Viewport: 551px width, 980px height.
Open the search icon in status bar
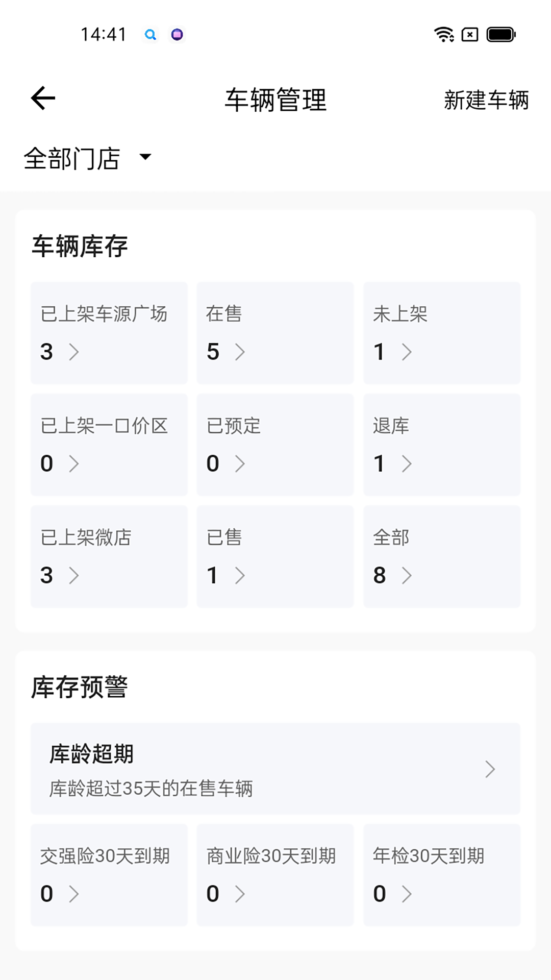coord(150,34)
